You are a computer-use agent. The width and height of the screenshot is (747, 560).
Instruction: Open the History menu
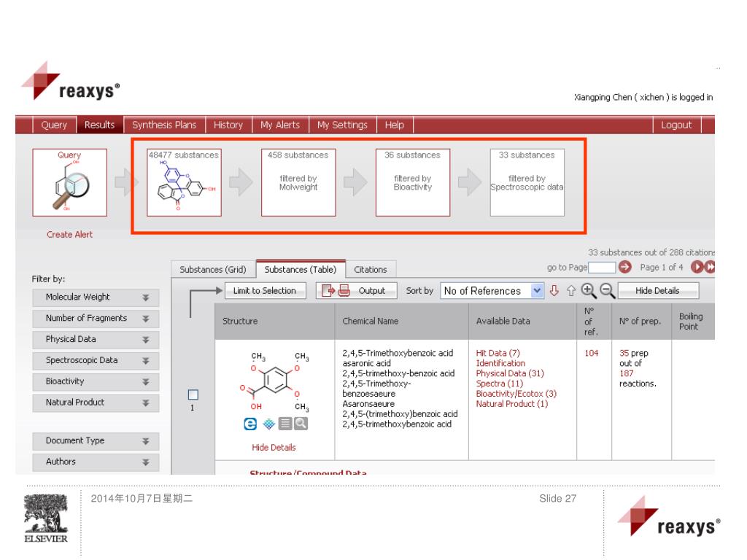point(228,125)
